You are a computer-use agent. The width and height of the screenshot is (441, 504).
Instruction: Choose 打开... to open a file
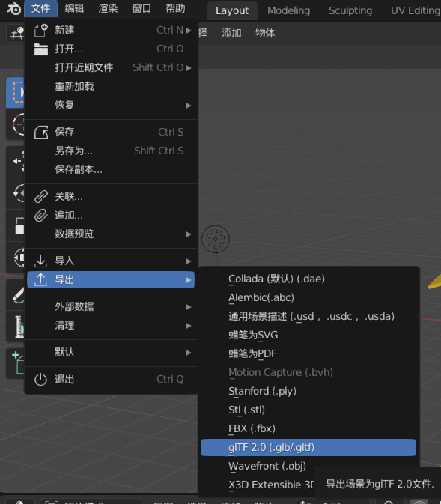pos(112,49)
